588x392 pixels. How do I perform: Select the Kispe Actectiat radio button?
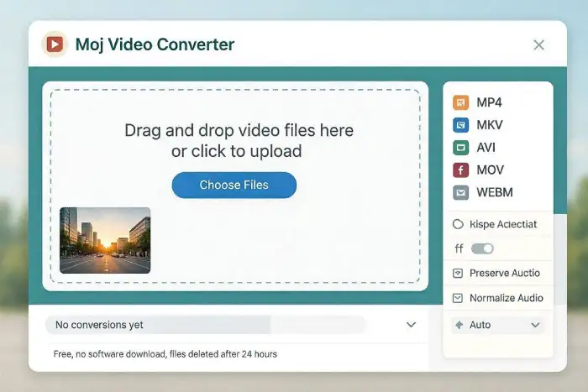click(458, 224)
